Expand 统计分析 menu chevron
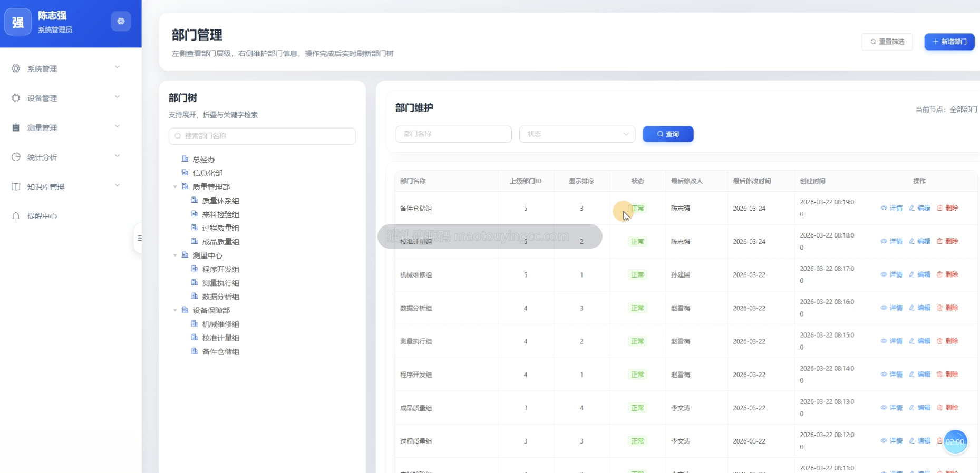This screenshot has height=473, width=980. point(117,156)
